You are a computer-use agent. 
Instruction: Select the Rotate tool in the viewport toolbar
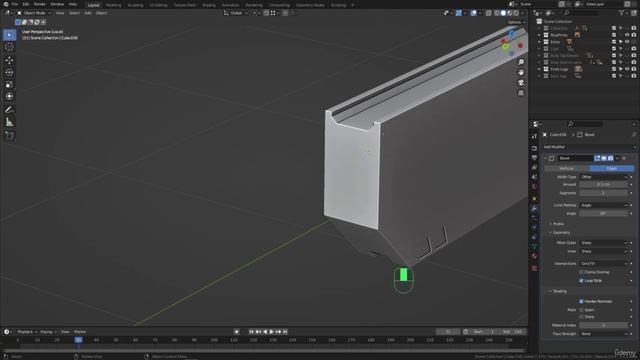[x=9, y=72]
